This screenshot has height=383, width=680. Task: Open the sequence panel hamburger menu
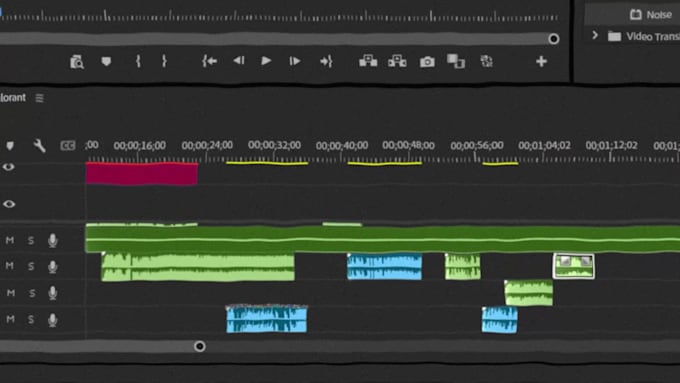point(39,98)
